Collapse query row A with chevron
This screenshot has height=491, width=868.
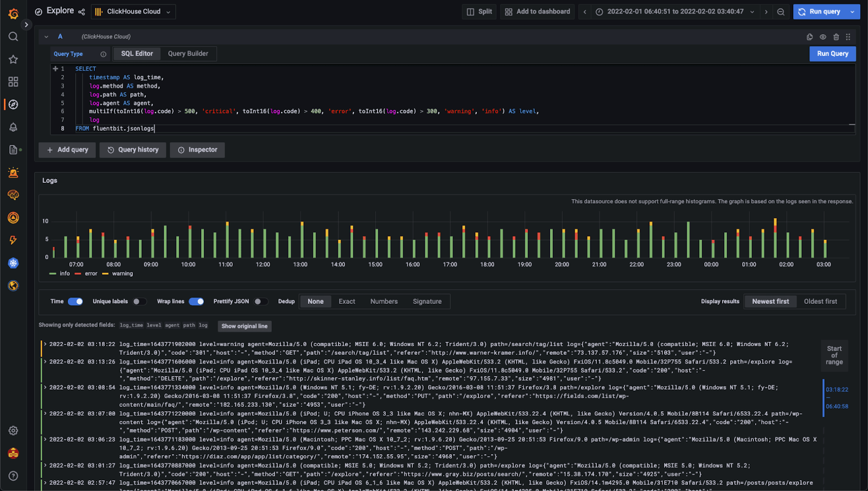(x=46, y=37)
